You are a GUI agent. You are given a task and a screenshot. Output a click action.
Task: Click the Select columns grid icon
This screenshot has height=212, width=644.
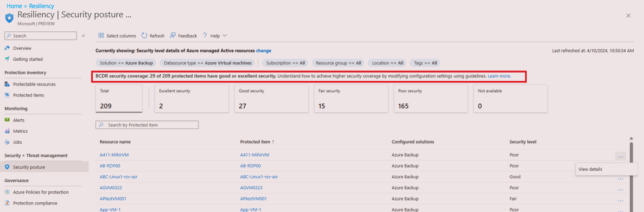100,36
